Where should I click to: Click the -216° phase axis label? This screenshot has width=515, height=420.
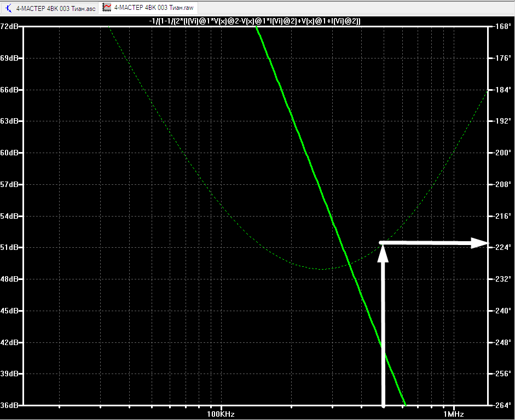click(x=502, y=216)
